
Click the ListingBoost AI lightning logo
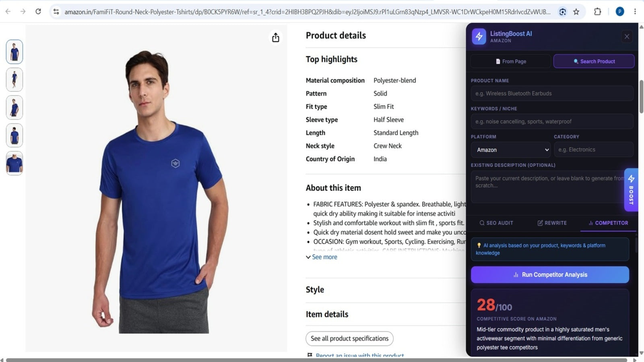pyautogui.click(x=479, y=36)
